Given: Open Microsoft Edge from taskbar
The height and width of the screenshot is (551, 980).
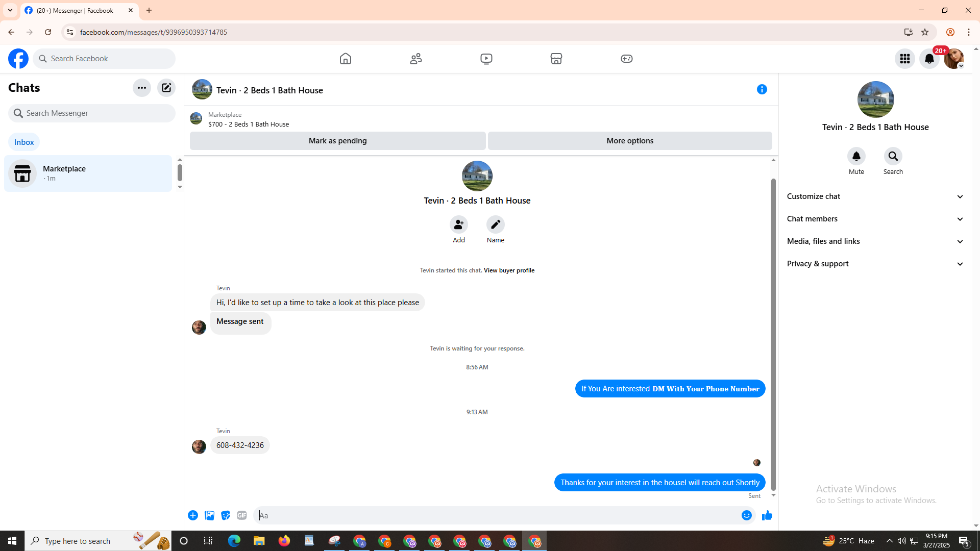Looking at the screenshot, I should pyautogui.click(x=234, y=541).
